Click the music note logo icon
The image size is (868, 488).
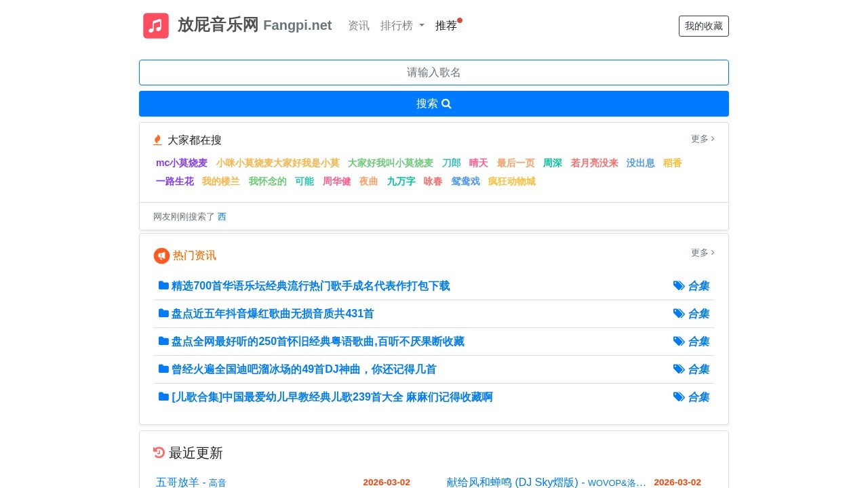point(155,25)
